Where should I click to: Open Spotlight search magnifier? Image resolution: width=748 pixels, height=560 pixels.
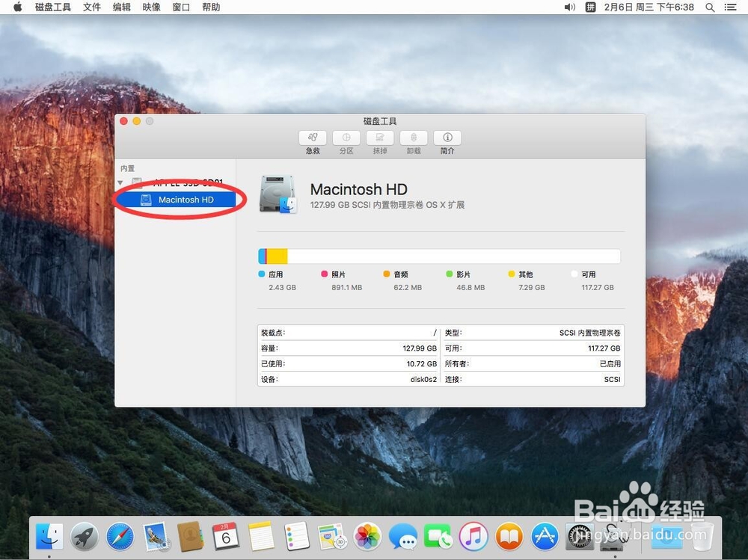pos(711,7)
